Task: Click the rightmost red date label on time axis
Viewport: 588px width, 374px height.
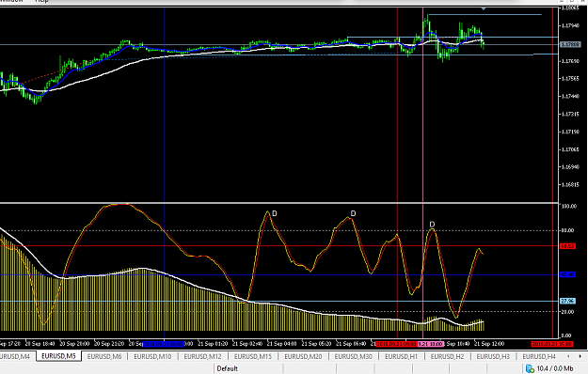Action: click(552, 344)
